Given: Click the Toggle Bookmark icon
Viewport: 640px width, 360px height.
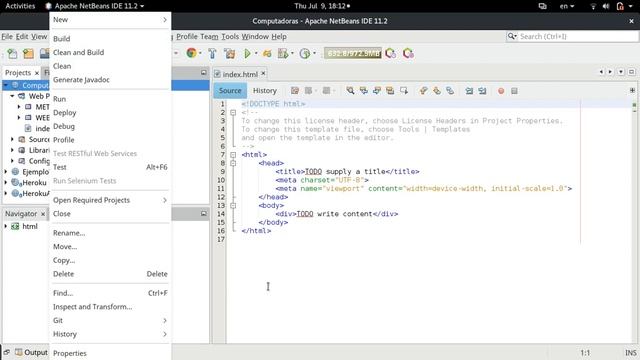Looking at the screenshot, I should (x=450, y=91).
